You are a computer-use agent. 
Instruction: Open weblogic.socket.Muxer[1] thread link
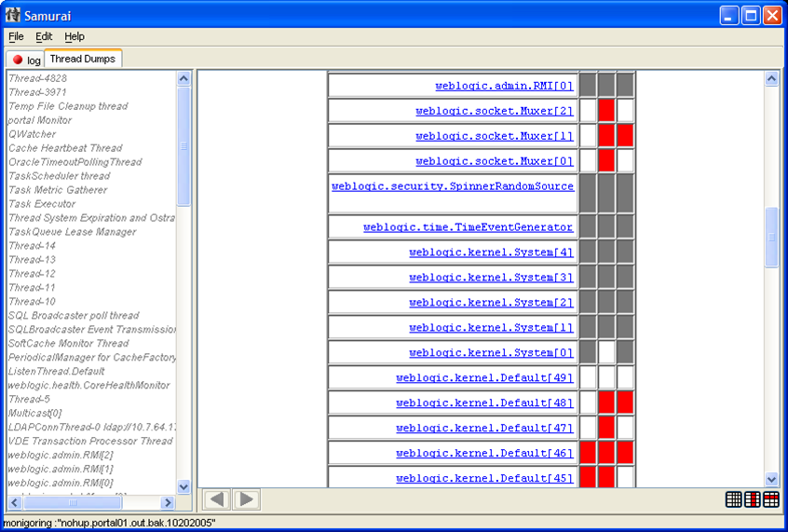pos(495,136)
